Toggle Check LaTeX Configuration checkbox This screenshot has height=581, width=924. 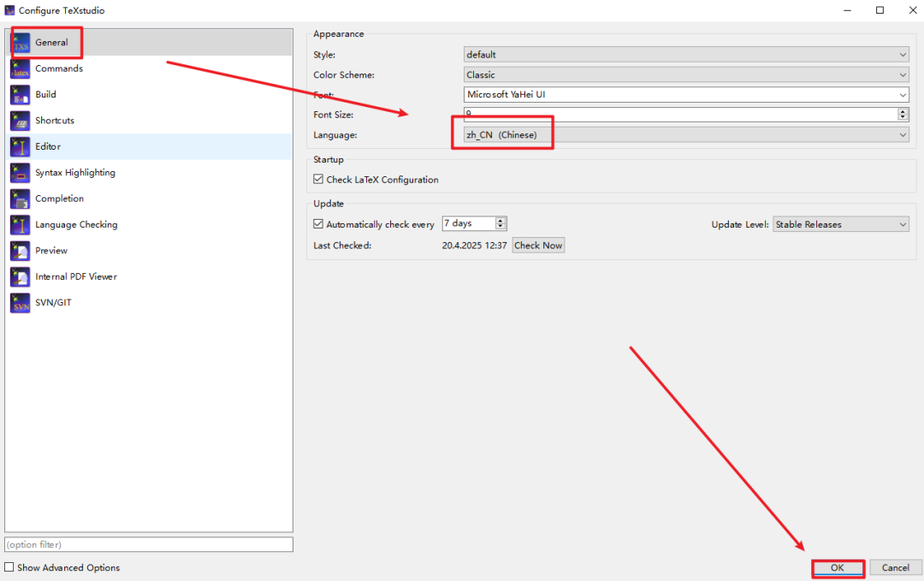point(319,180)
